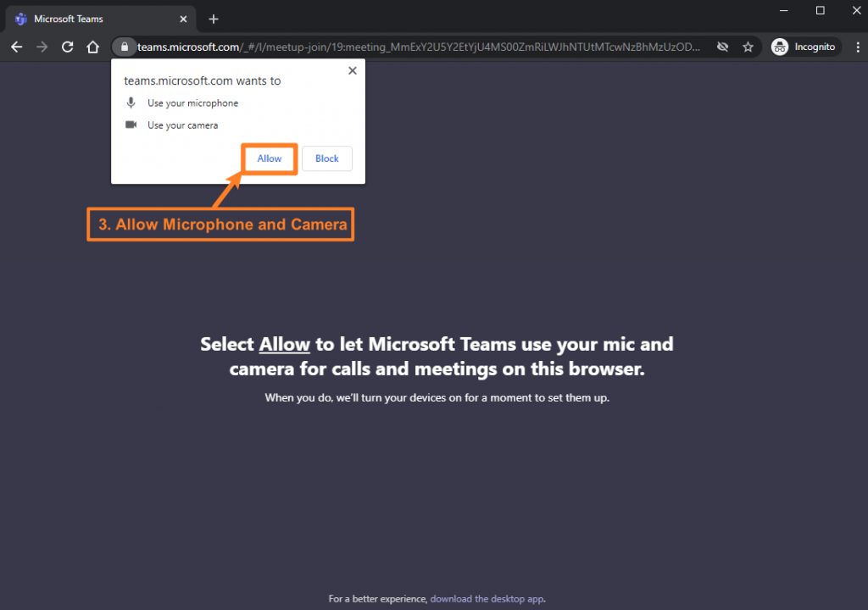Image resolution: width=868 pixels, height=610 pixels.
Task: Click the hidden passwords eye icon
Action: pos(722,47)
